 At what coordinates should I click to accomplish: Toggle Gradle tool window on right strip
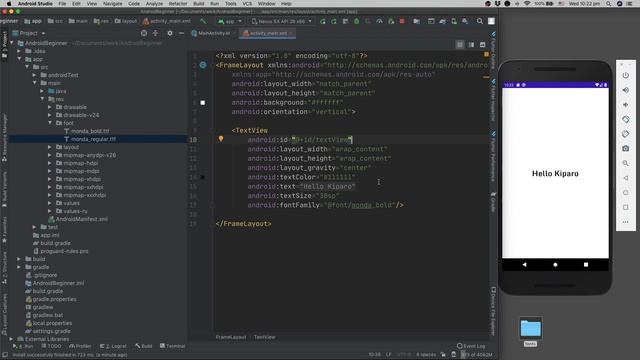tap(493, 202)
